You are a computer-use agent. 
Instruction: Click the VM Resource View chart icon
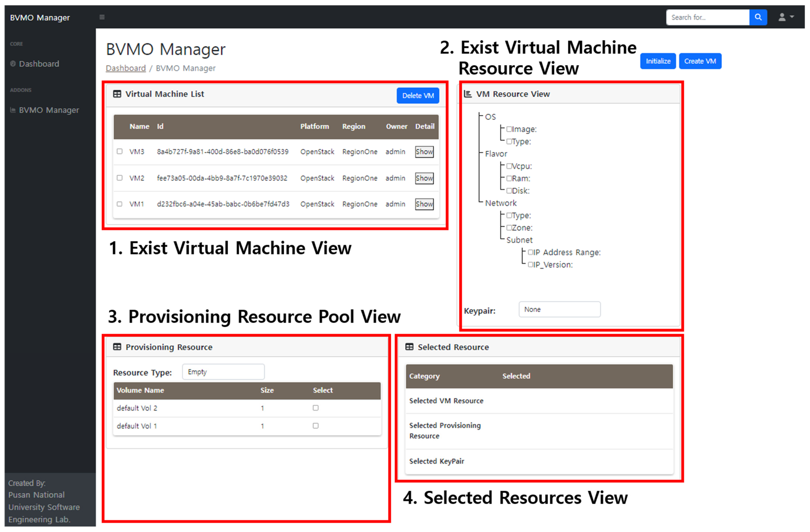(468, 94)
